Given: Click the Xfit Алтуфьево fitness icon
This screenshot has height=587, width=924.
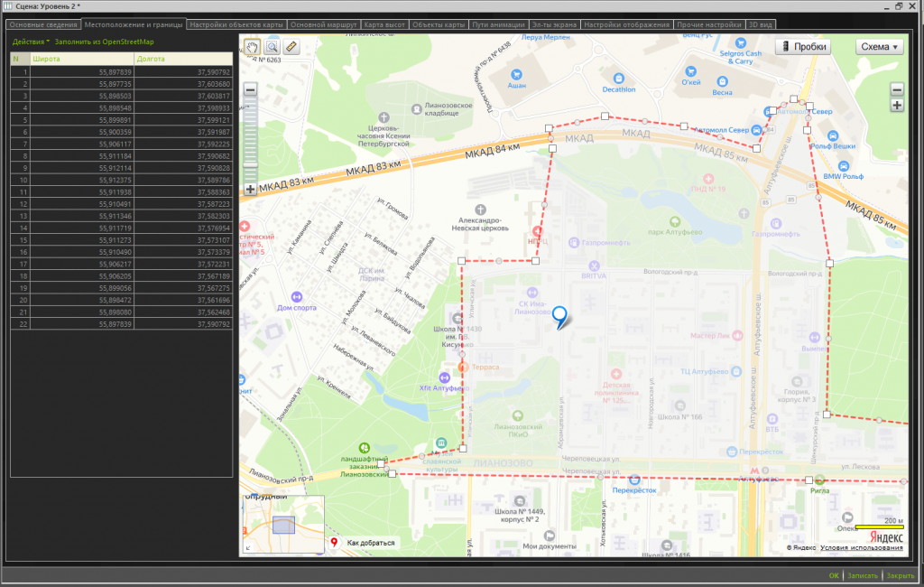Looking at the screenshot, I should 444,377.
